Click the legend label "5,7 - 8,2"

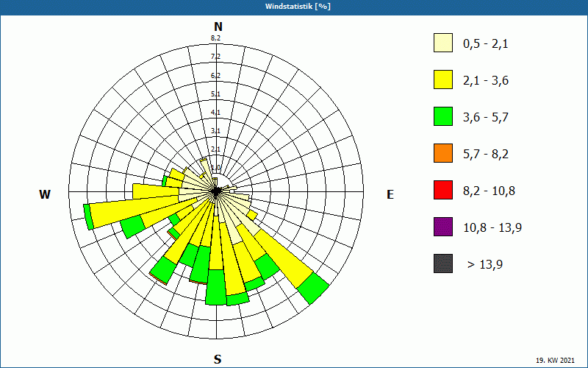(x=486, y=155)
